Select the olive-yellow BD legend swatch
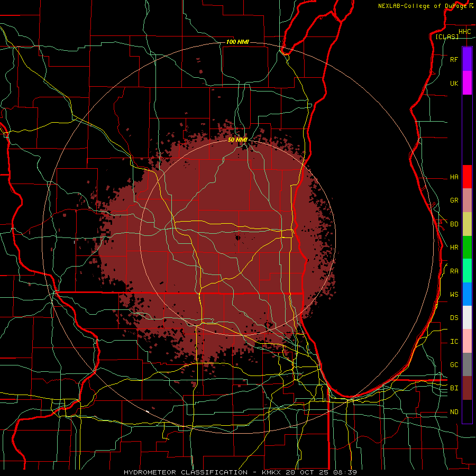This screenshot has width=476, height=476. pos(467,224)
